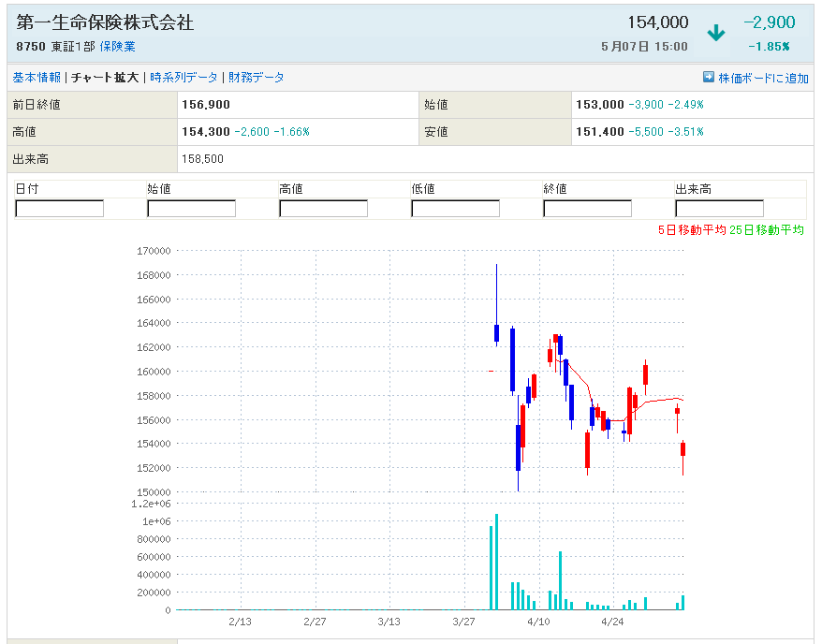The width and height of the screenshot is (822, 644).
Task: Click the 前日終値 row label
Action: point(37,105)
